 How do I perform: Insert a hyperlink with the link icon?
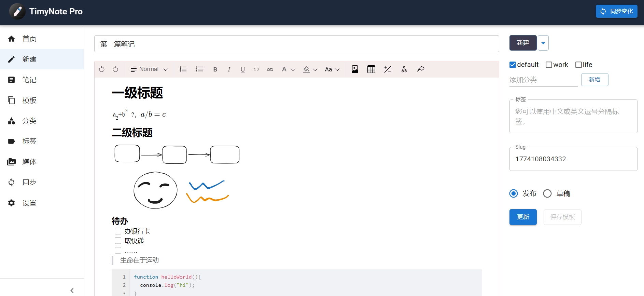point(270,69)
